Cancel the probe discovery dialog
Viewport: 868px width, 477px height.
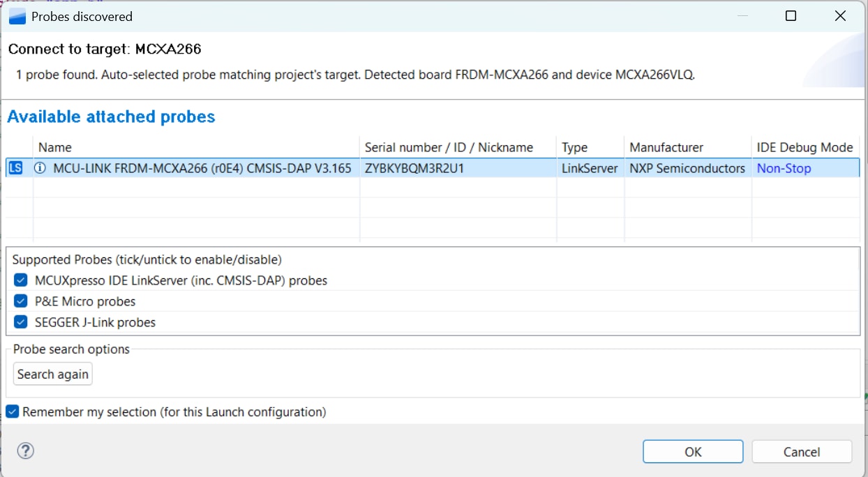coord(802,451)
